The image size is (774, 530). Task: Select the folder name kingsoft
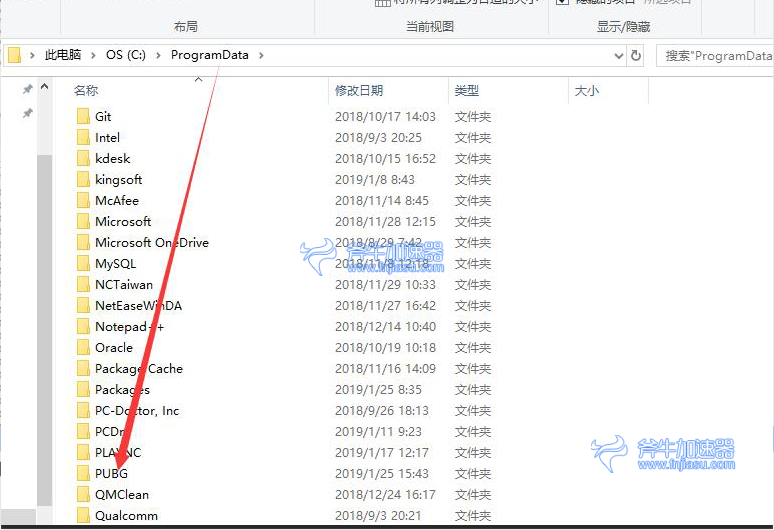coord(118,179)
